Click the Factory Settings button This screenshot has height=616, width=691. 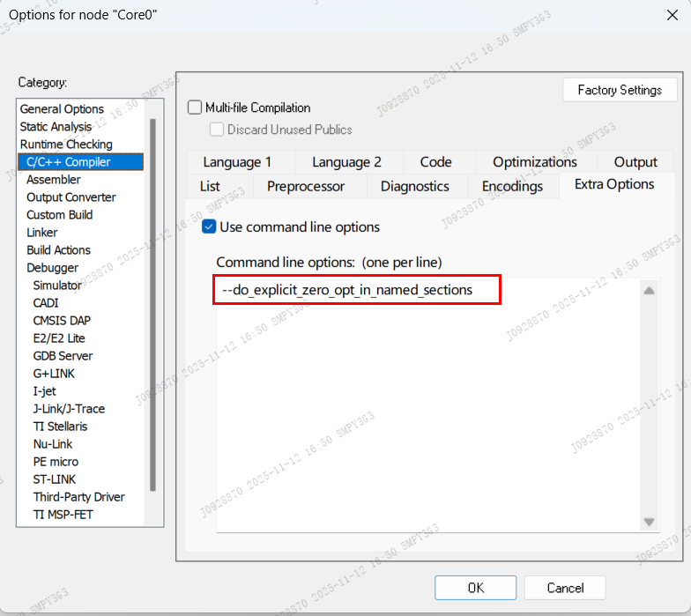620,90
